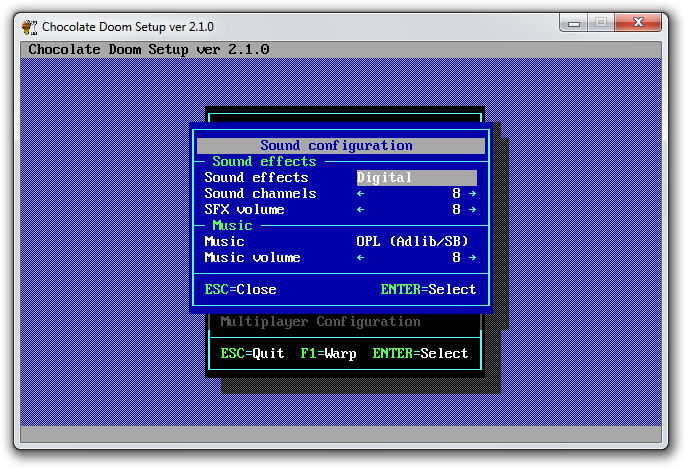
Task: Lower Music volume using left arrow
Action: [x=360, y=258]
